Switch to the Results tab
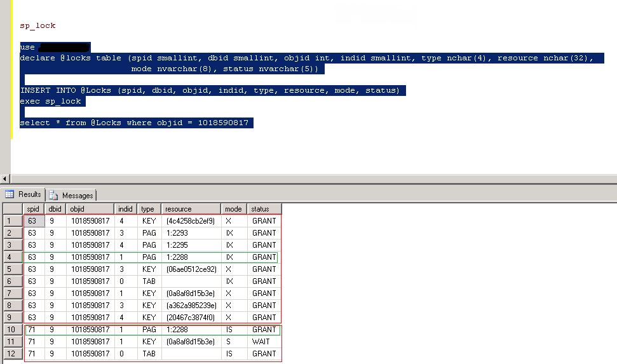The image size is (617, 364). [24, 194]
